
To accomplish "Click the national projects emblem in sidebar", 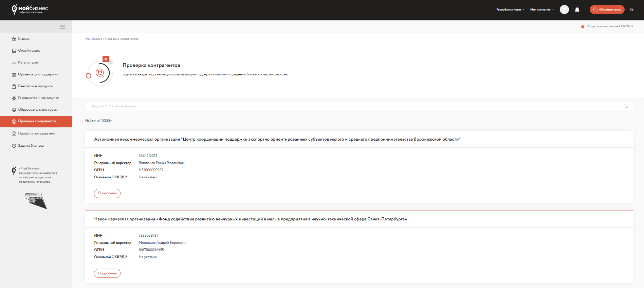I will (x=36, y=201).
